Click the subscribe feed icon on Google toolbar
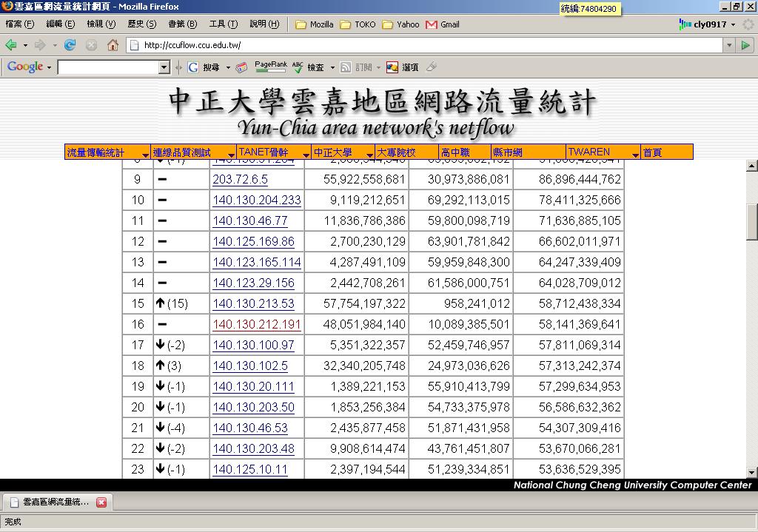Screen dimensions: 758x532 346,67
